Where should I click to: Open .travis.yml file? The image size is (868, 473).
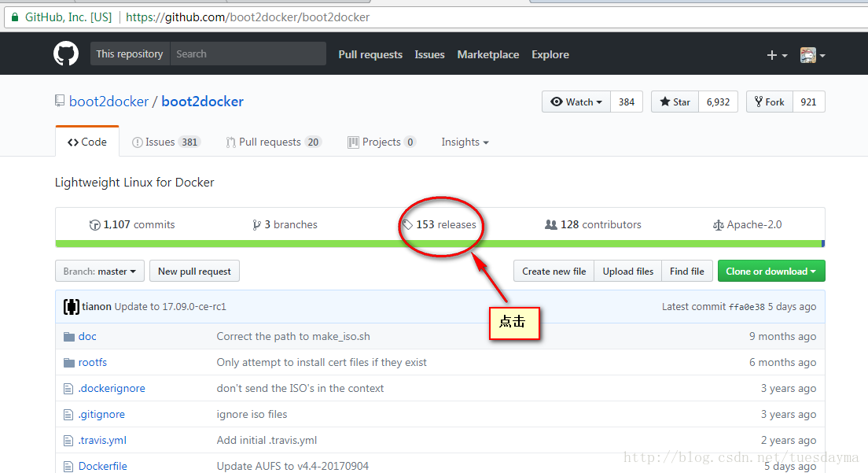102,440
